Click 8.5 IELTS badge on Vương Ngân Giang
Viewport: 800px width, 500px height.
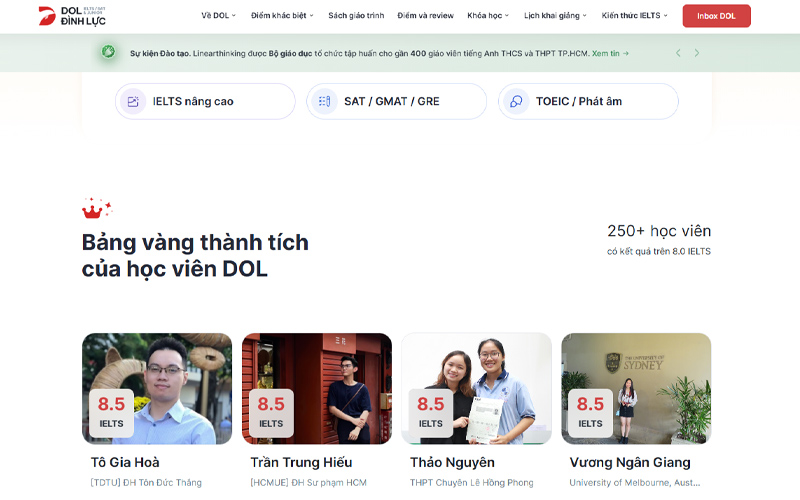590,413
